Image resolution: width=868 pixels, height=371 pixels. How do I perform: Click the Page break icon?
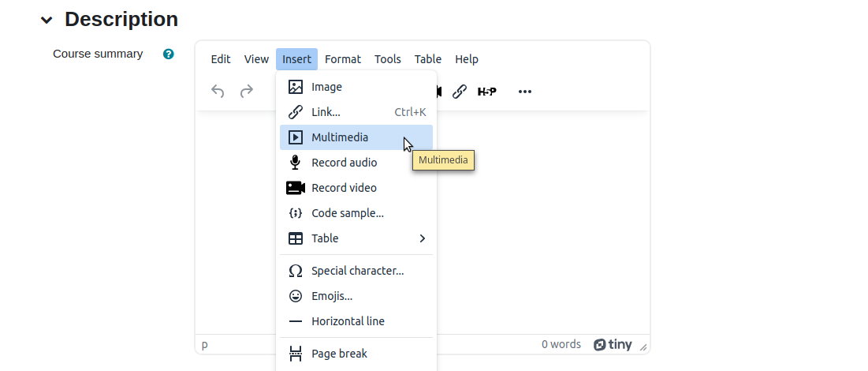tap(296, 354)
